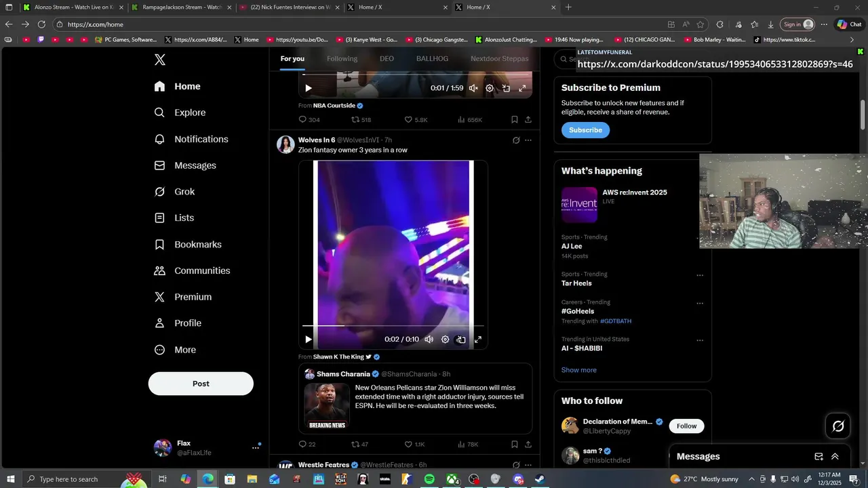Open options for #GoHeels trend

point(700,303)
